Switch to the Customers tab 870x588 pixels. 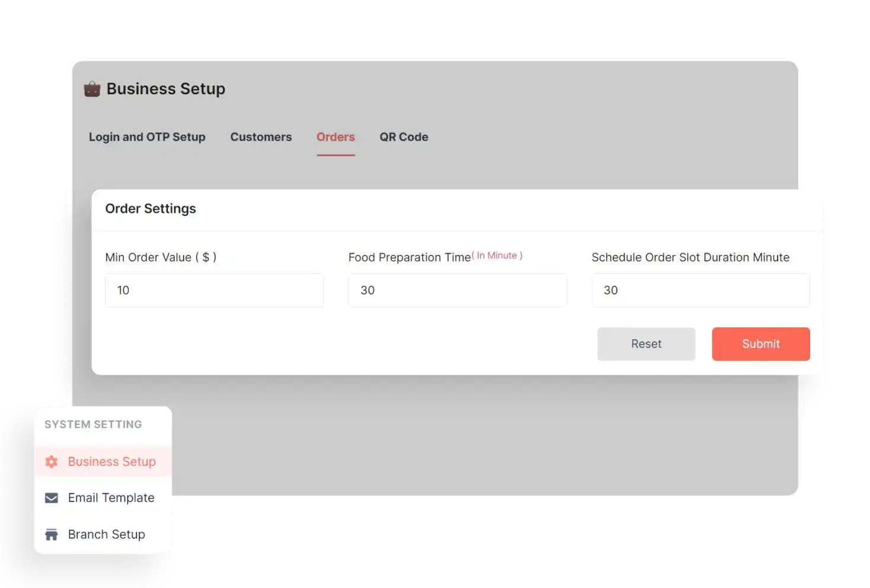(261, 137)
